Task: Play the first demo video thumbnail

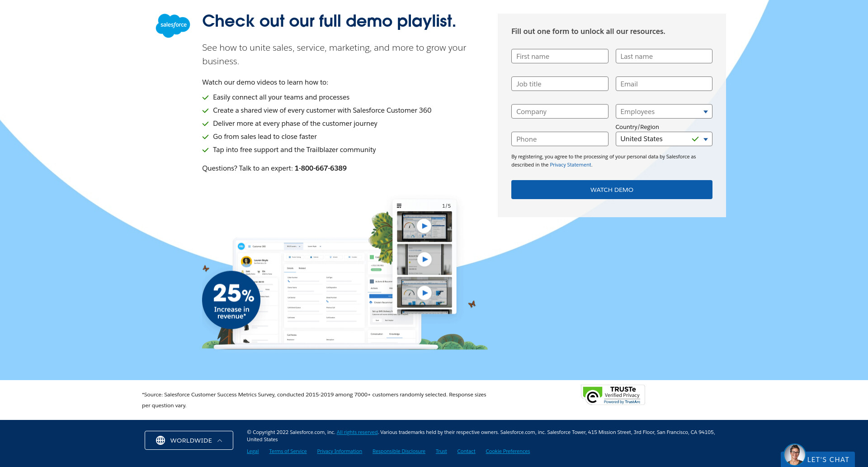Action: 424,226
